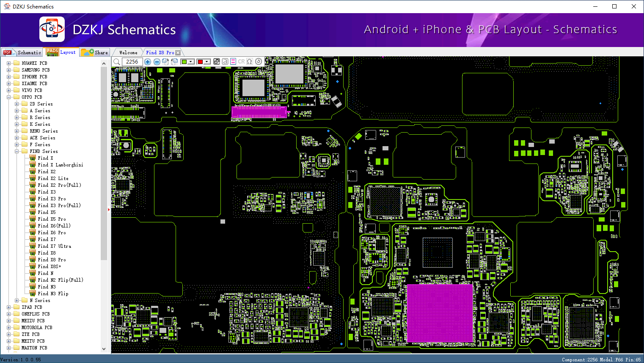Open the Find X3 Pro(Full) layout
This screenshot has height=363, width=644.
[59, 205]
